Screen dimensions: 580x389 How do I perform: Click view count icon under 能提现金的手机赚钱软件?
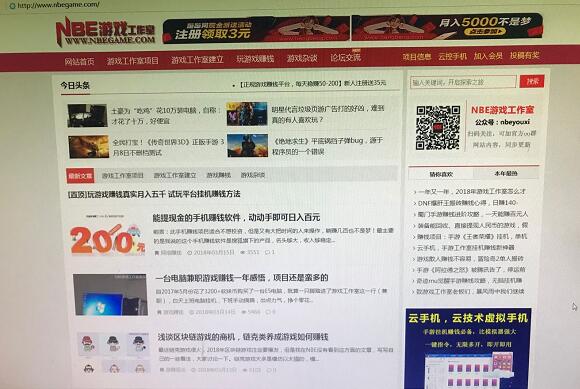pyautogui.click(x=243, y=252)
